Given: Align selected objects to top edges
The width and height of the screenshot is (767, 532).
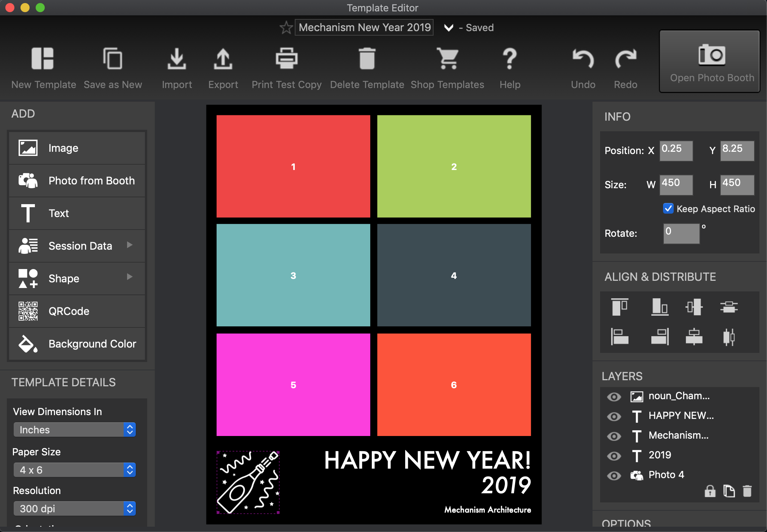Looking at the screenshot, I should click(620, 307).
